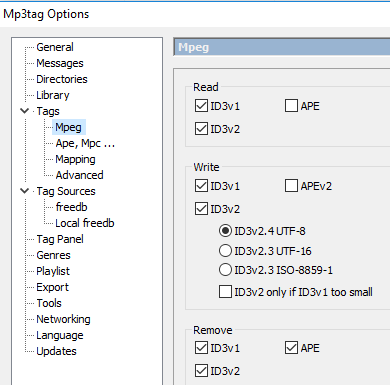Open the Tag Panel options
The height and width of the screenshot is (385, 390).
point(60,239)
